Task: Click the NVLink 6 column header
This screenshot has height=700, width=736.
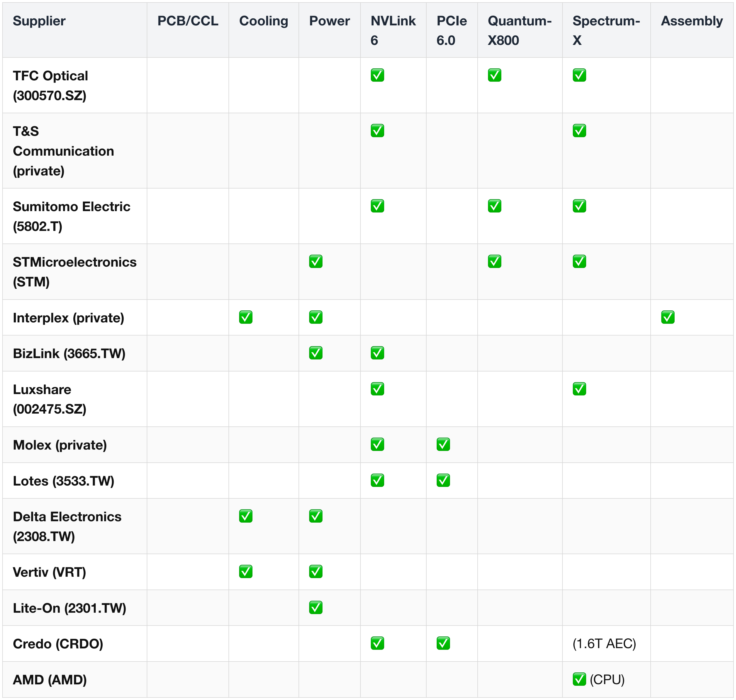Action: pos(393,30)
